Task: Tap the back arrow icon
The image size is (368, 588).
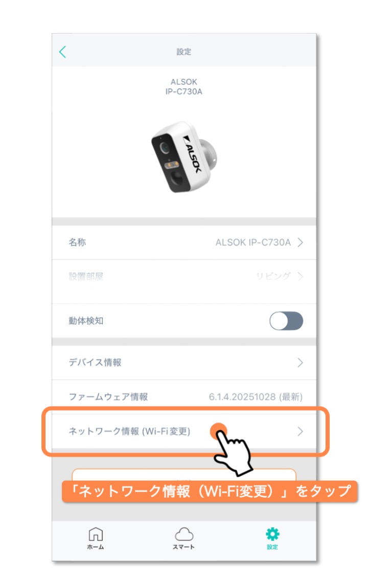Action: point(63,52)
